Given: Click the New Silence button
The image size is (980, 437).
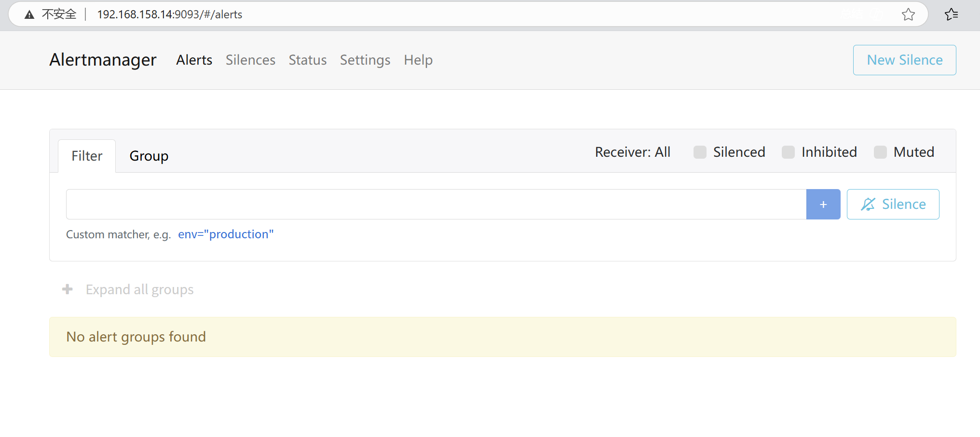Looking at the screenshot, I should [904, 60].
